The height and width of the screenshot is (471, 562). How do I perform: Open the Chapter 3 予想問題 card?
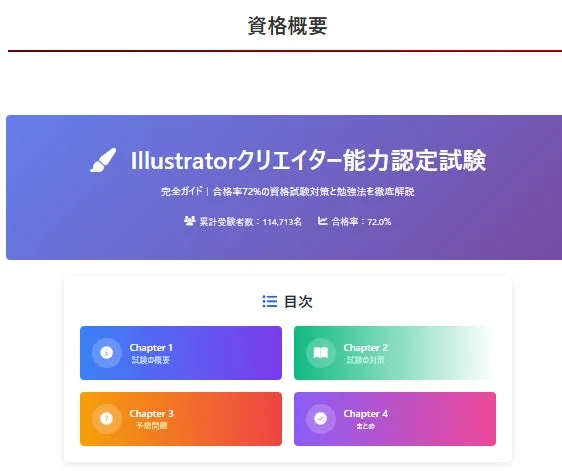(181, 419)
